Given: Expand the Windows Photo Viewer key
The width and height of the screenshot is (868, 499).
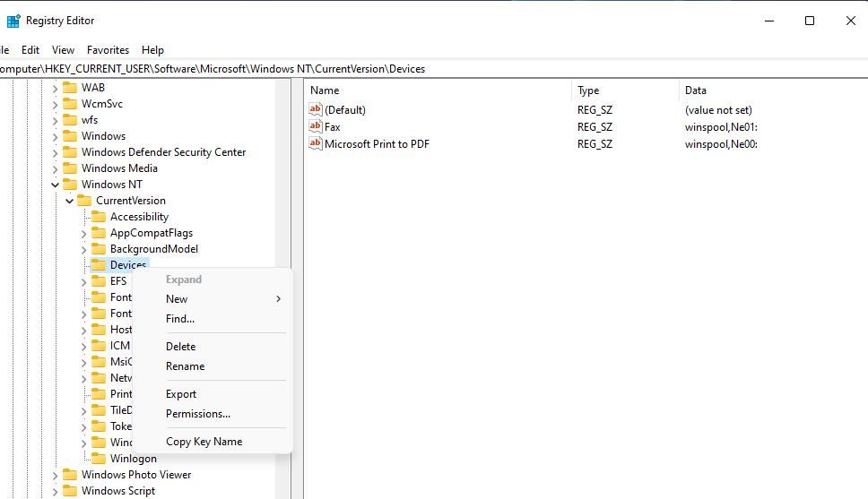Looking at the screenshot, I should [55, 475].
